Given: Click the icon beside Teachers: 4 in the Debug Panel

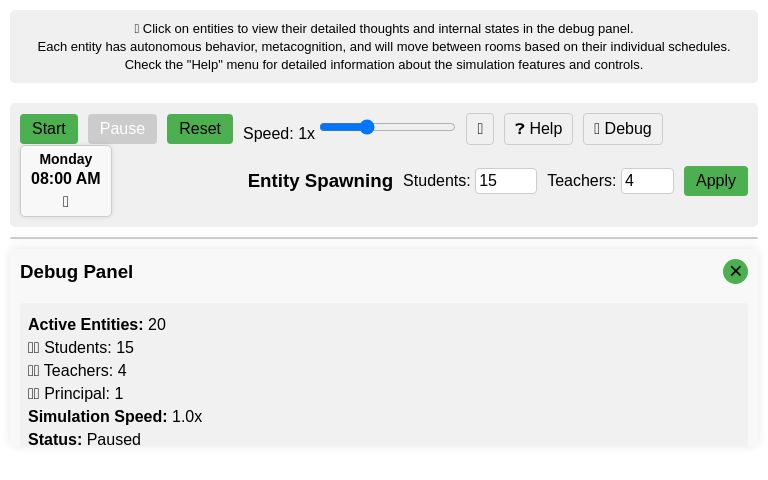Looking at the screenshot, I should coord(34,371).
